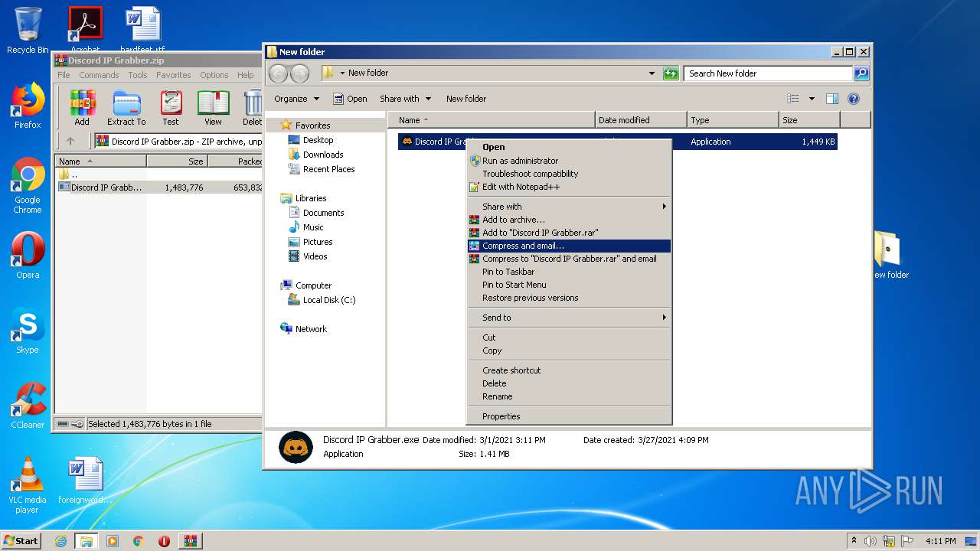The width and height of the screenshot is (980, 551).
Task: Select the Acrobat desktop icon
Action: coord(85,29)
